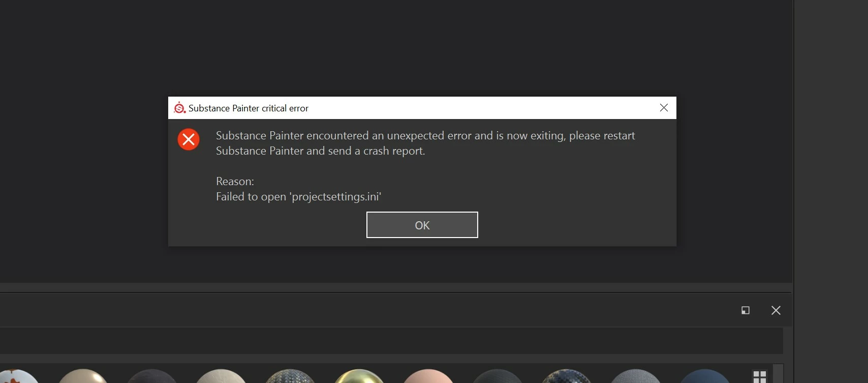Click the 'Failed to open projectsettings.ini' text
The image size is (868, 383).
click(x=298, y=197)
